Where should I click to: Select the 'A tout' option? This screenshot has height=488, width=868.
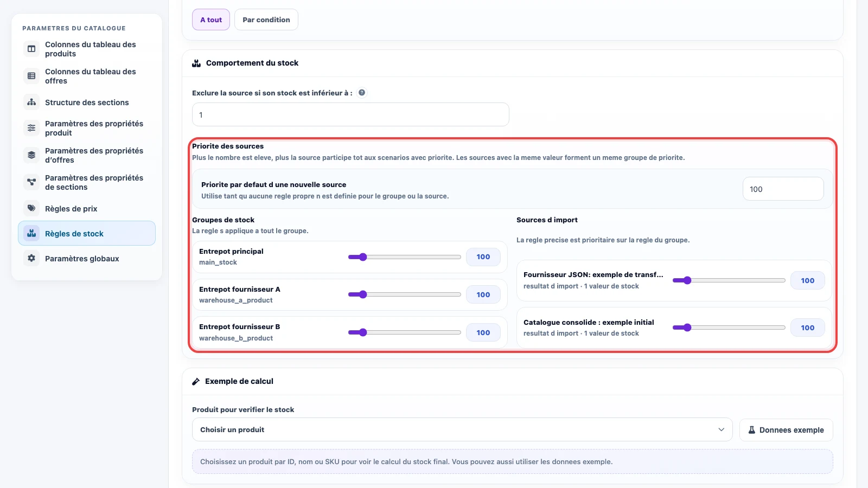pos(211,20)
